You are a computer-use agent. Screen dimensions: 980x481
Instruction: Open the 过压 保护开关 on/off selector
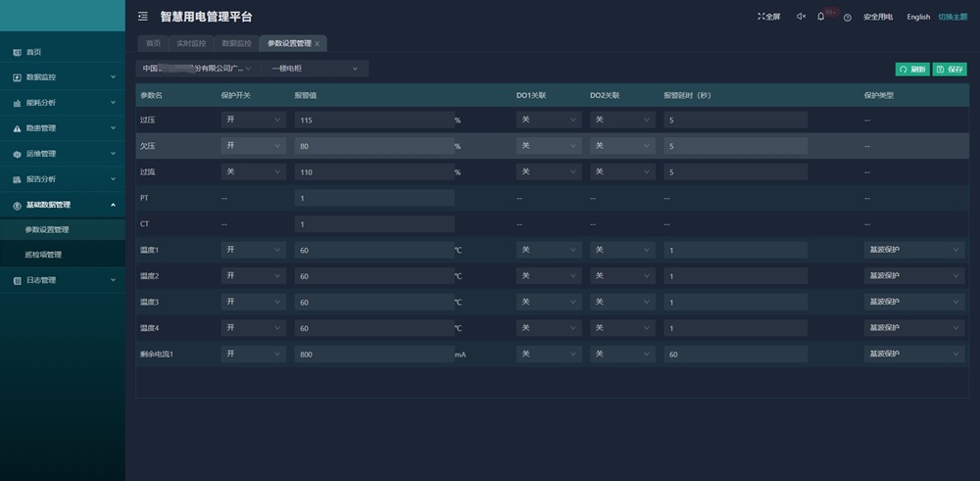(253, 120)
